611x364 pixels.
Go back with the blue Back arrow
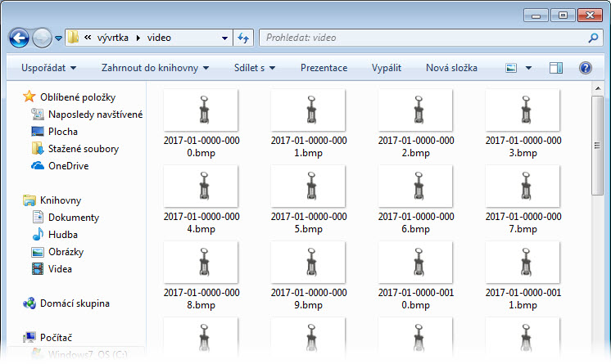19,38
